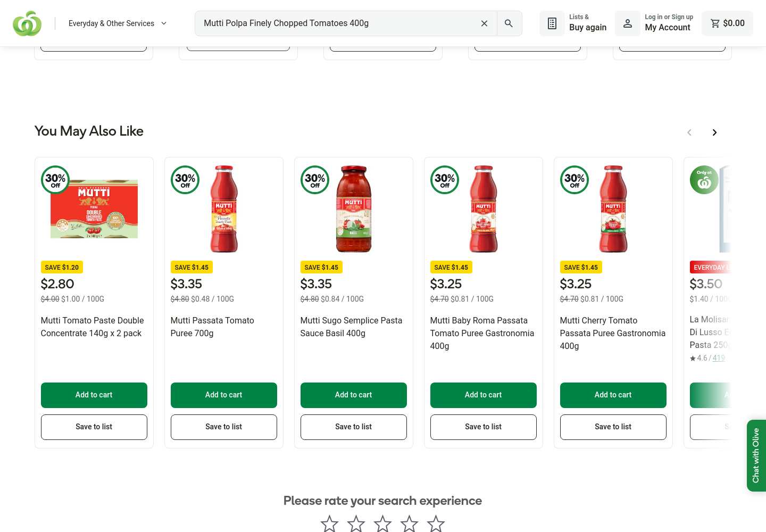The width and height of the screenshot is (766, 532).
Task: Open Mutti Tomato Paste Double Concentrate link
Action: (x=93, y=327)
